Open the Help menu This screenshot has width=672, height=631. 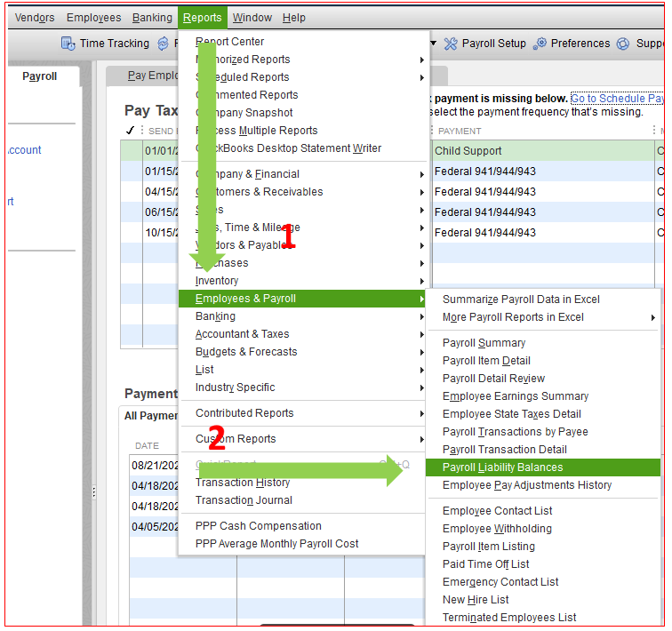pos(294,18)
